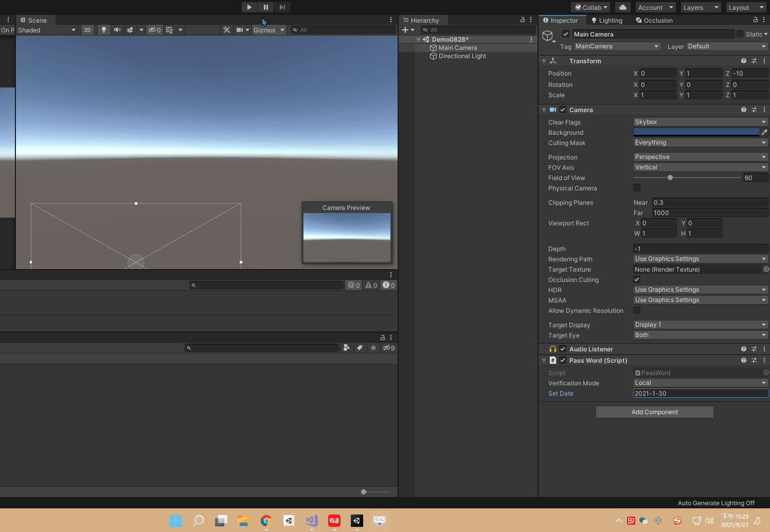Viewport: 770px width, 532px height.
Task: Collapse the Demo0828 scene in Hierarchy
Action: coord(418,40)
